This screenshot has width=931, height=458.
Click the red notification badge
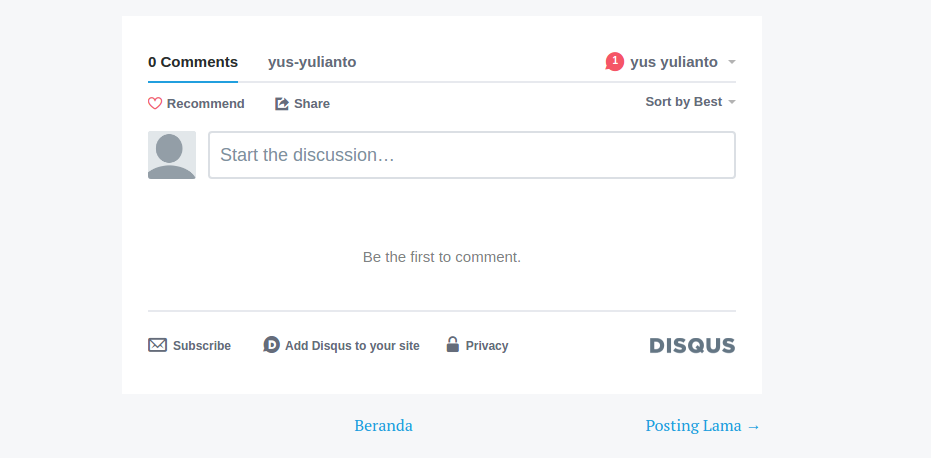coord(614,62)
